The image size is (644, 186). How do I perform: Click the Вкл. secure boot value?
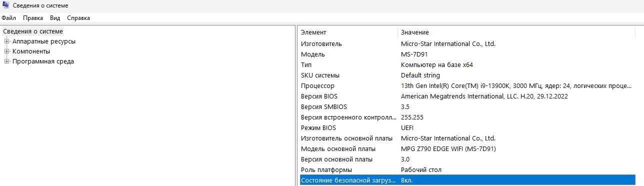407,180
